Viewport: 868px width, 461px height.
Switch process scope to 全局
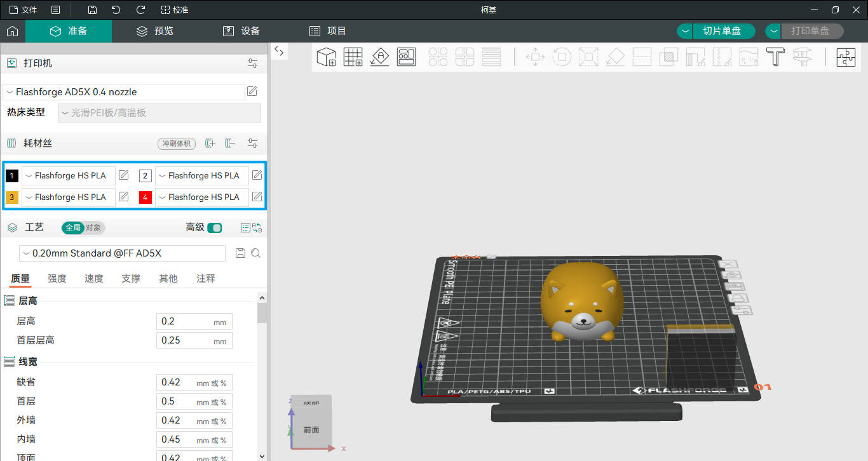73,227
